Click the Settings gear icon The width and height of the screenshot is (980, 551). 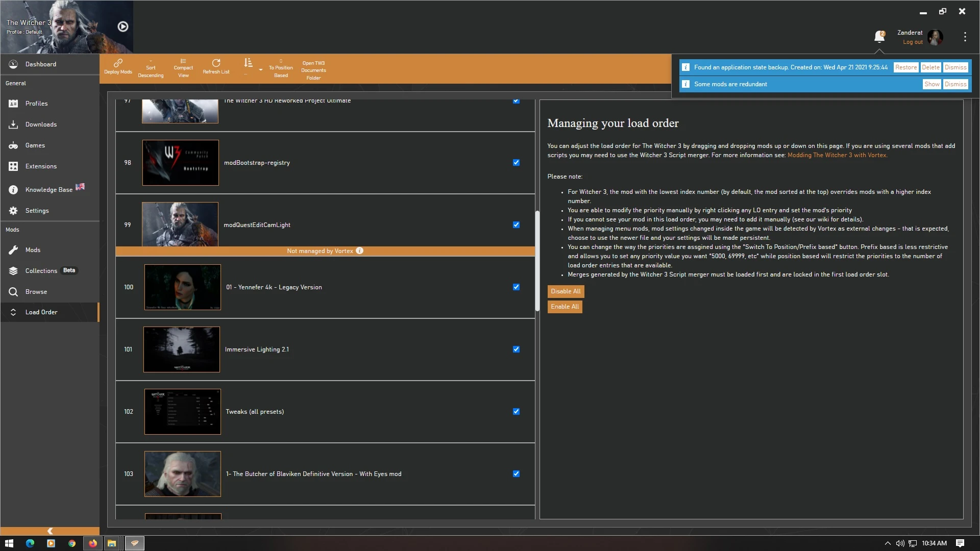pos(13,211)
